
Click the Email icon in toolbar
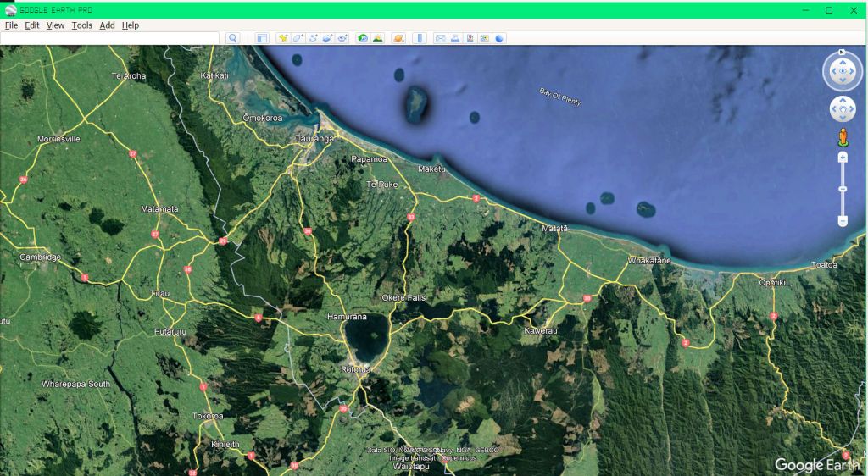point(440,38)
